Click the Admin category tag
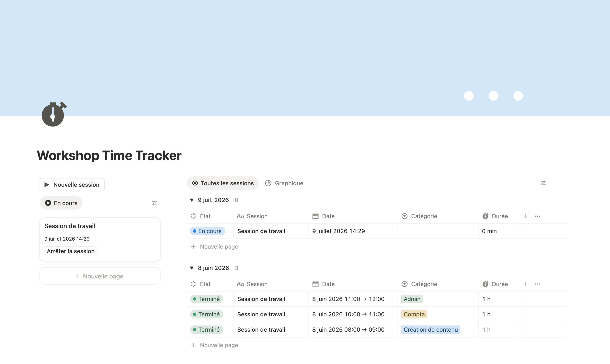Image resolution: width=610 pixels, height=364 pixels. pyautogui.click(x=412, y=299)
